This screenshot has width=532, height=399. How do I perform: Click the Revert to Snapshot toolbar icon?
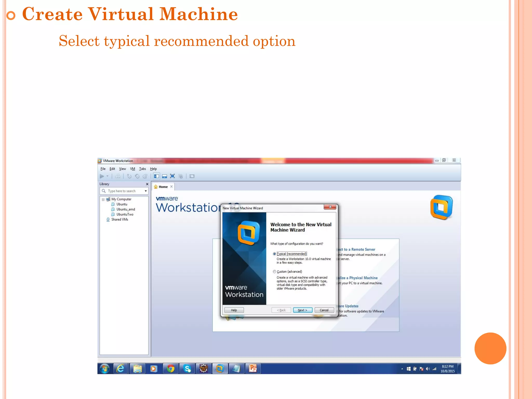(137, 176)
